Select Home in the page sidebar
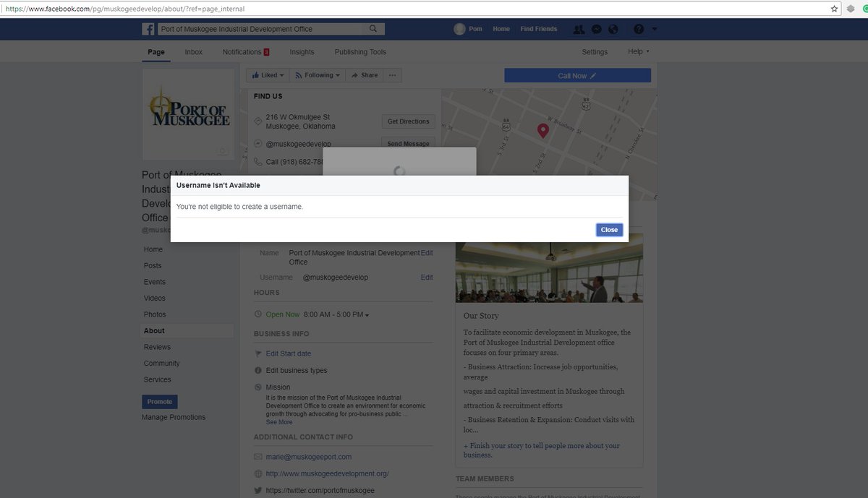Screen dimensions: 868x498 (x=153, y=249)
